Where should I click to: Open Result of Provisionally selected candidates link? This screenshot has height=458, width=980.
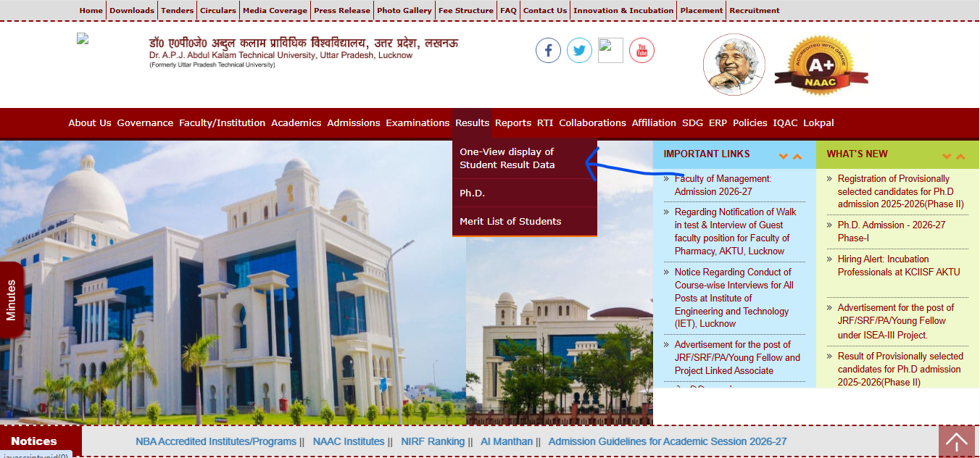(900, 369)
